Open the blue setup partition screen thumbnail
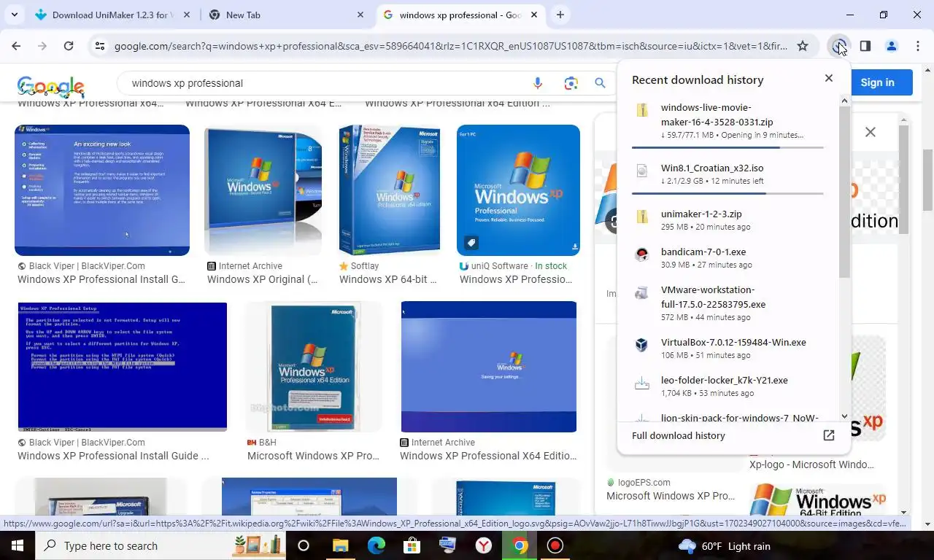 [123, 367]
